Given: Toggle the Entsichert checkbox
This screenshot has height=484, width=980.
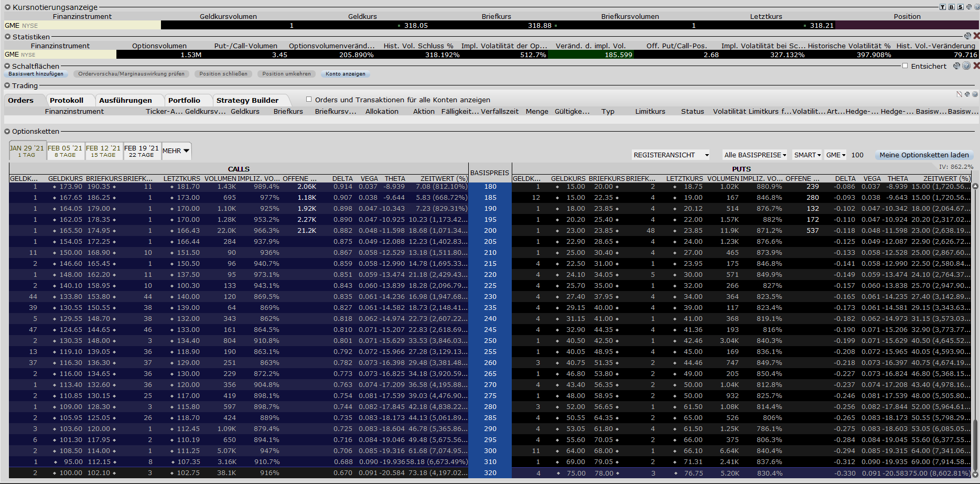Looking at the screenshot, I should [905, 66].
